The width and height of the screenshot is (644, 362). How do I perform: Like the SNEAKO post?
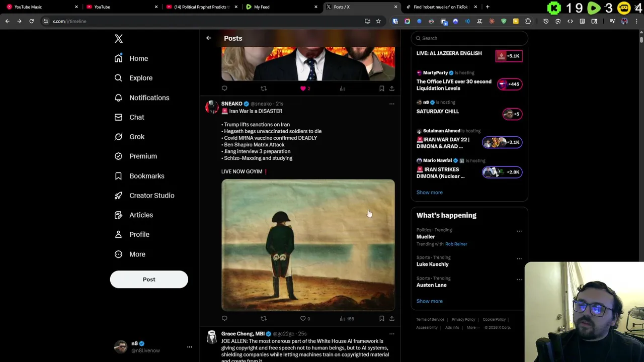[305, 318]
